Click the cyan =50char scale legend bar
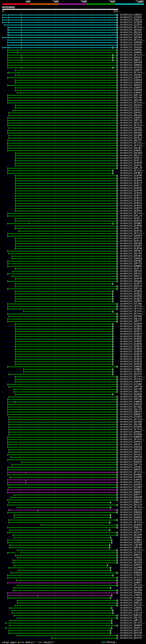 (103, 642)
